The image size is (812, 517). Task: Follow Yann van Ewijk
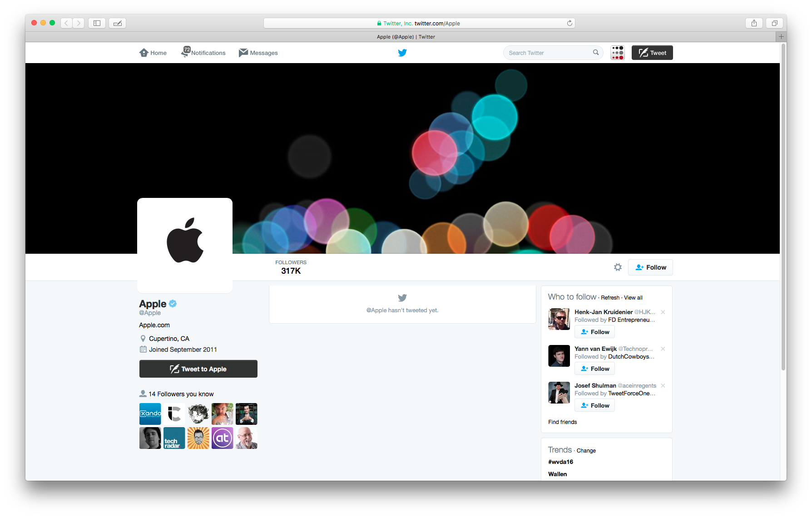tap(595, 369)
